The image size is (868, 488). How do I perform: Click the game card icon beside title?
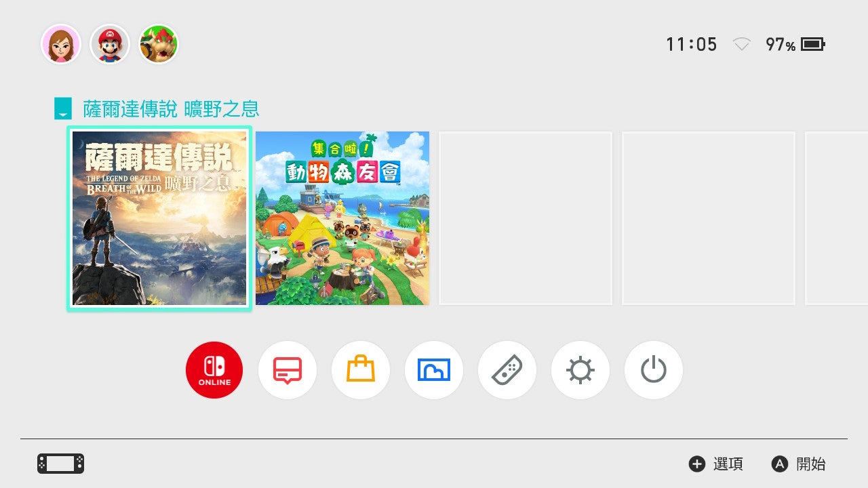pos(63,108)
